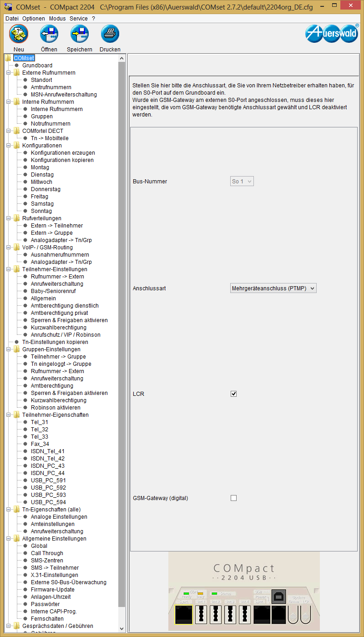Toggle the LCR checkbox

(x=234, y=394)
